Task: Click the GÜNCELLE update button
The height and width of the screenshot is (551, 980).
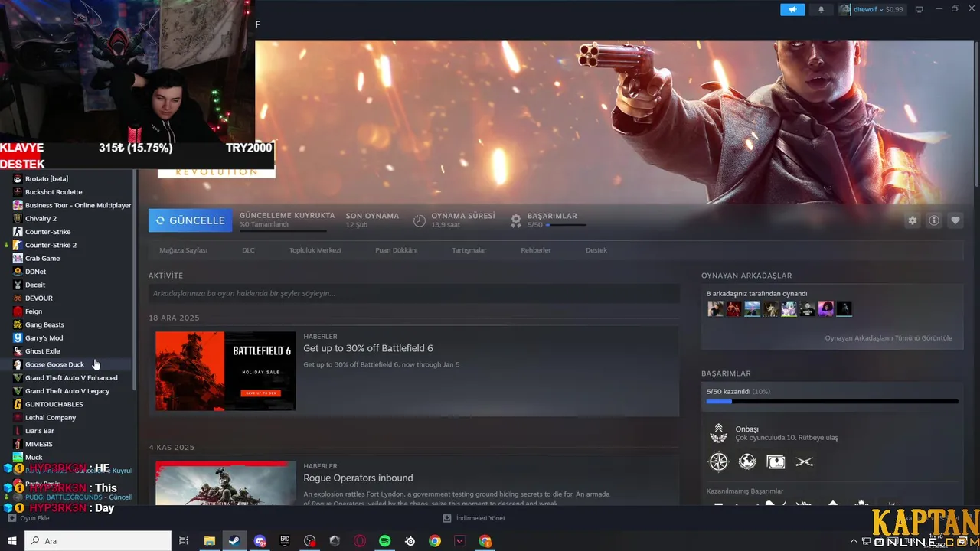Action: (190, 220)
